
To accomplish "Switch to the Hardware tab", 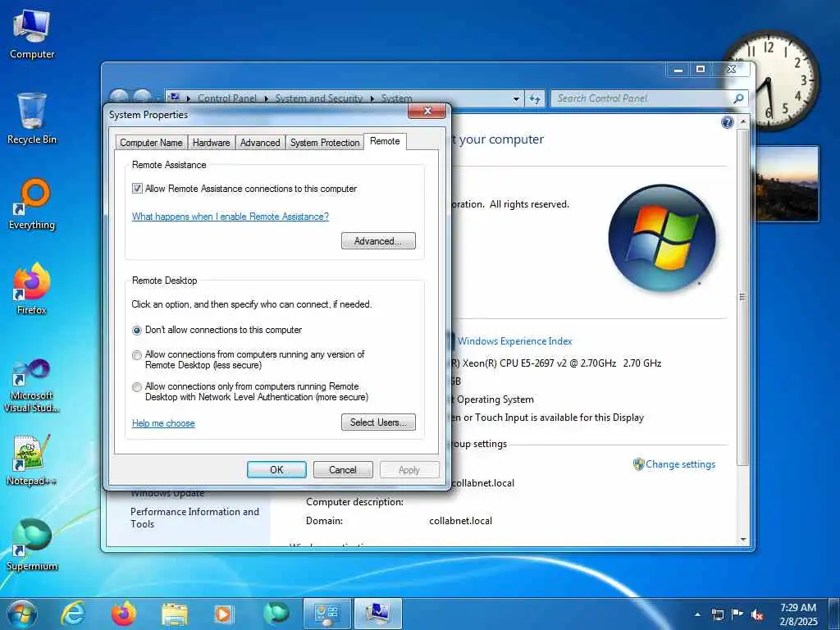I will 211,143.
